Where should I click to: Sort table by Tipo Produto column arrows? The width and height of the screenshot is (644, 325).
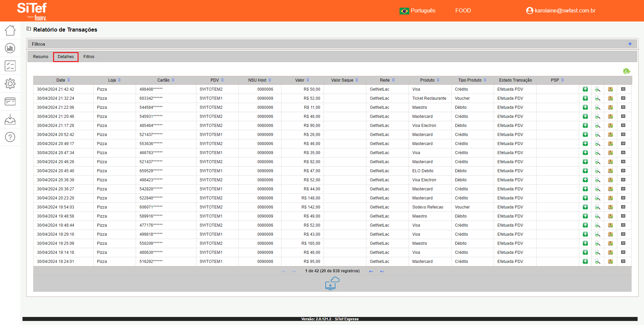coord(485,80)
